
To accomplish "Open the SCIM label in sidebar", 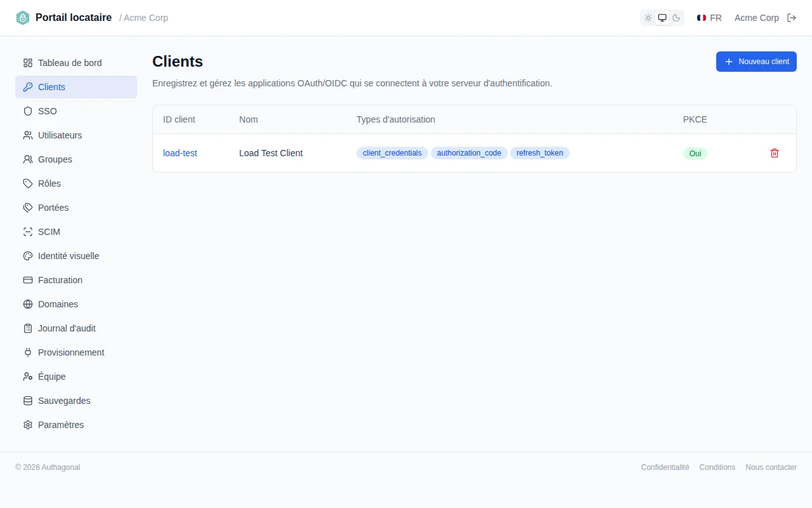I will [49, 232].
